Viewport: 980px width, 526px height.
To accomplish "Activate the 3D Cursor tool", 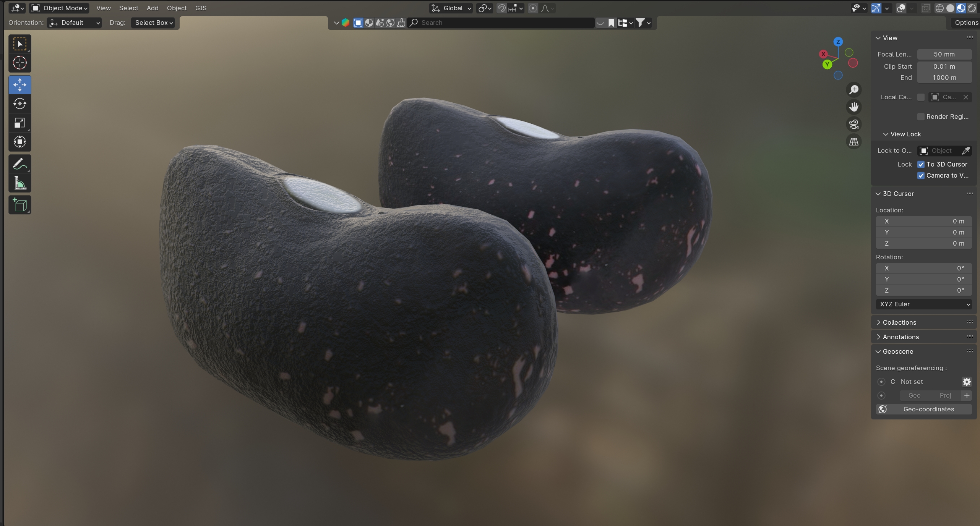I will (19, 63).
